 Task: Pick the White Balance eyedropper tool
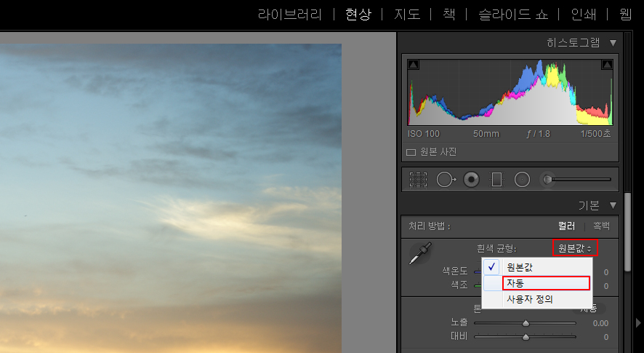click(420, 253)
